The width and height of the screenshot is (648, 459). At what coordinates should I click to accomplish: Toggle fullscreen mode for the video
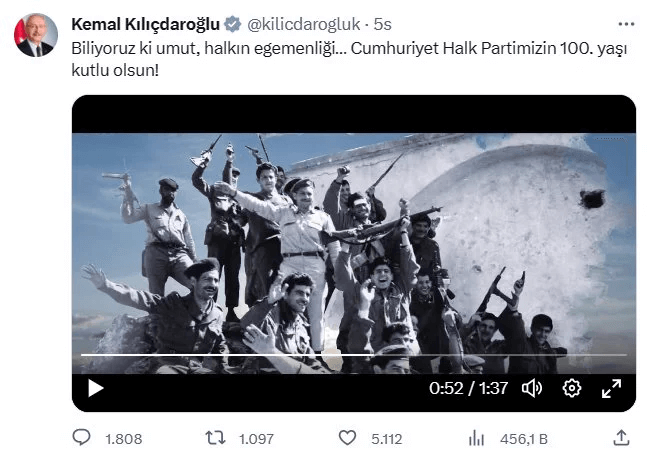610,388
